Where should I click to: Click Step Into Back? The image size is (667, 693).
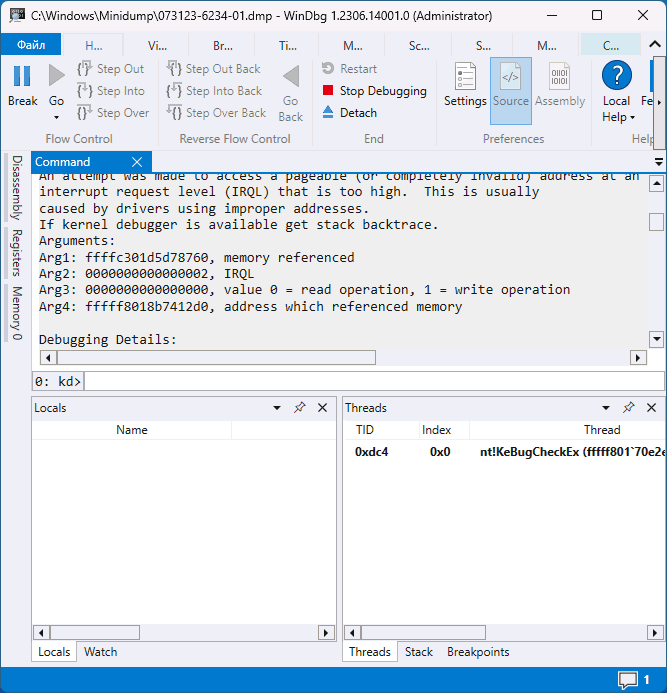pyautogui.click(x=215, y=91)
